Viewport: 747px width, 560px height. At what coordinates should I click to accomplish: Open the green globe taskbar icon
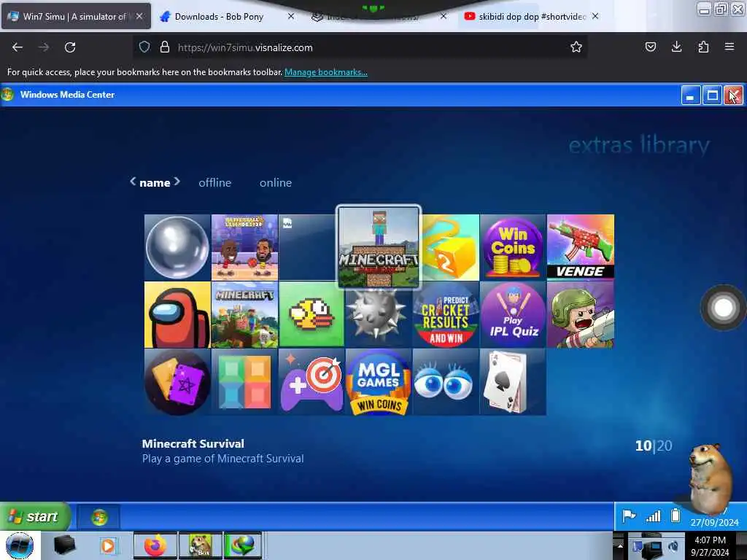pos(242,545)
